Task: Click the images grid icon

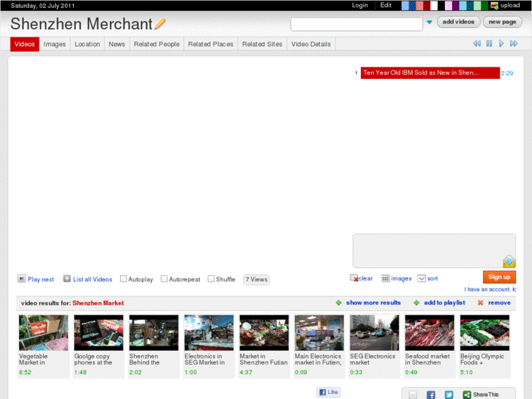Action: tap(385, 278)
